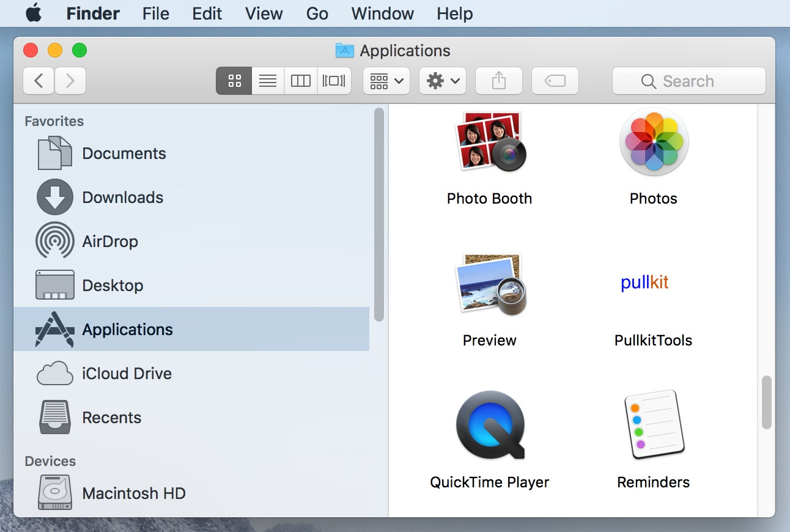Click the Reminders file name
The width and height of the screenshot is (790, 532).
(654, 482)
